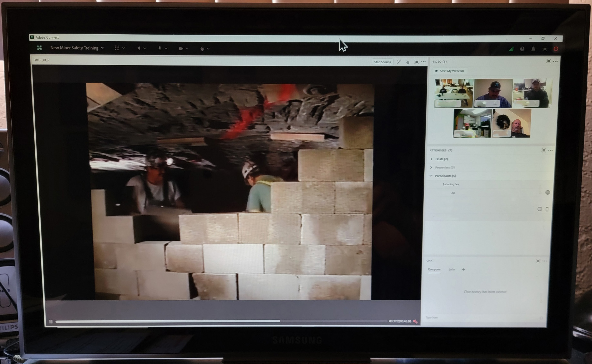592x364 pixels.
Task: Click the pointer hand tool in share pod
Action: pyautogui.click(x=407, y=62)
